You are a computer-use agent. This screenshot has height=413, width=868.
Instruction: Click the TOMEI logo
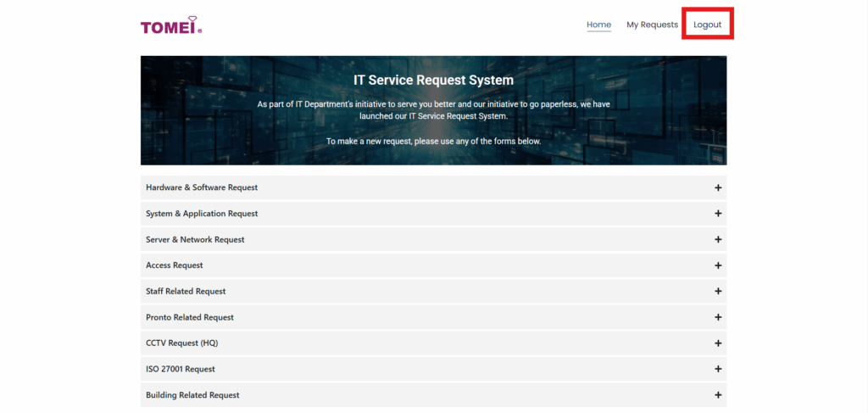point(171,25)
